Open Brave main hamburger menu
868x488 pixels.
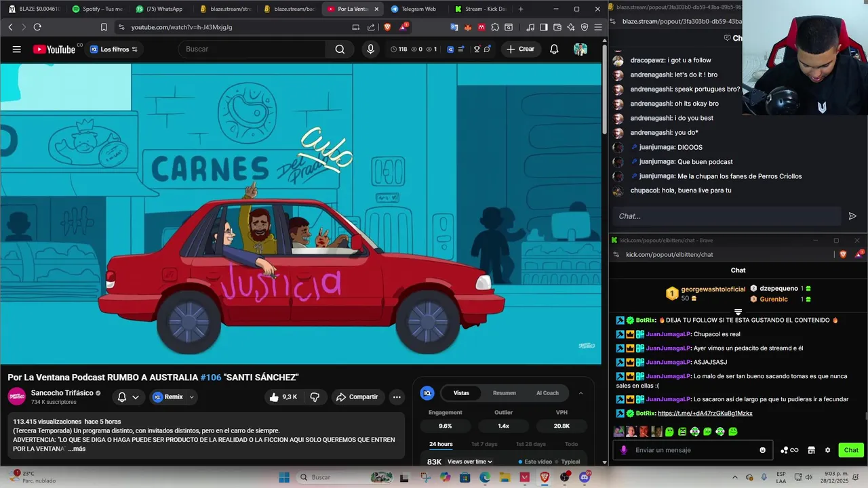[x=597, y=27]
